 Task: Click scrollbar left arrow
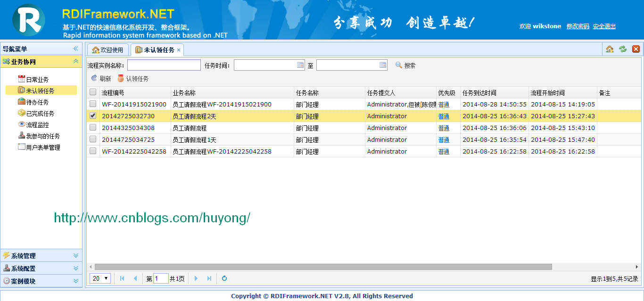click(91, 267)
